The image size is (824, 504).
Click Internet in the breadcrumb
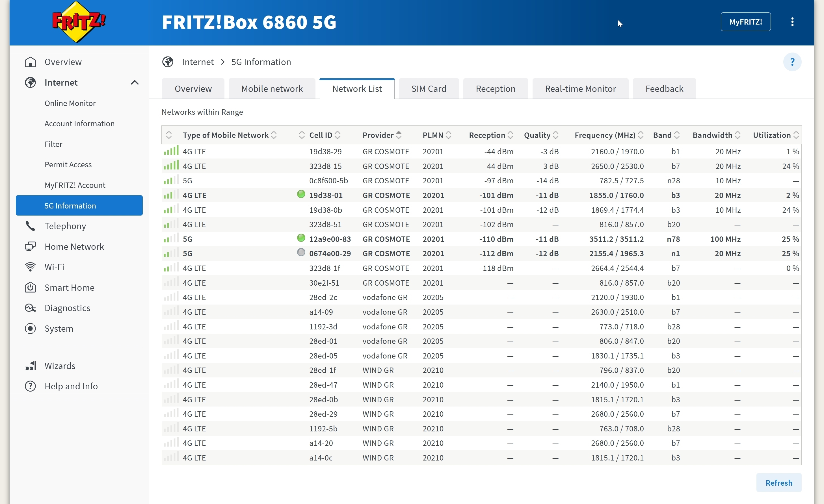[198, 62]
